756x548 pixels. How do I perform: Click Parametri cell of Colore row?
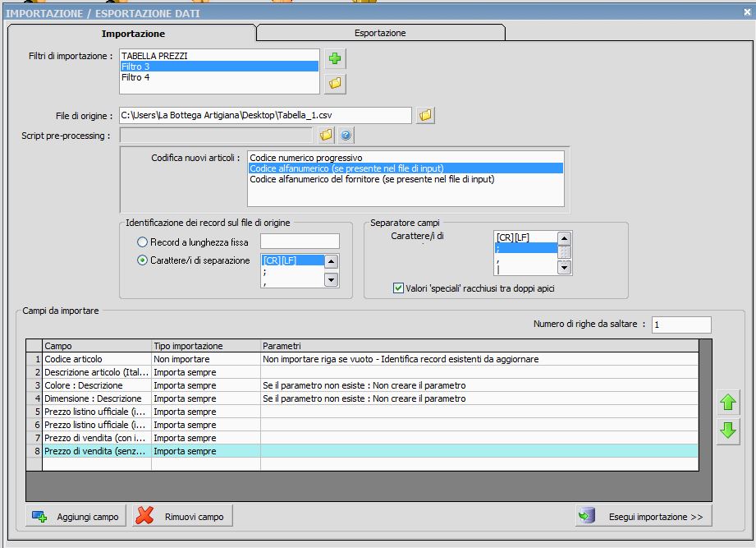479,385
